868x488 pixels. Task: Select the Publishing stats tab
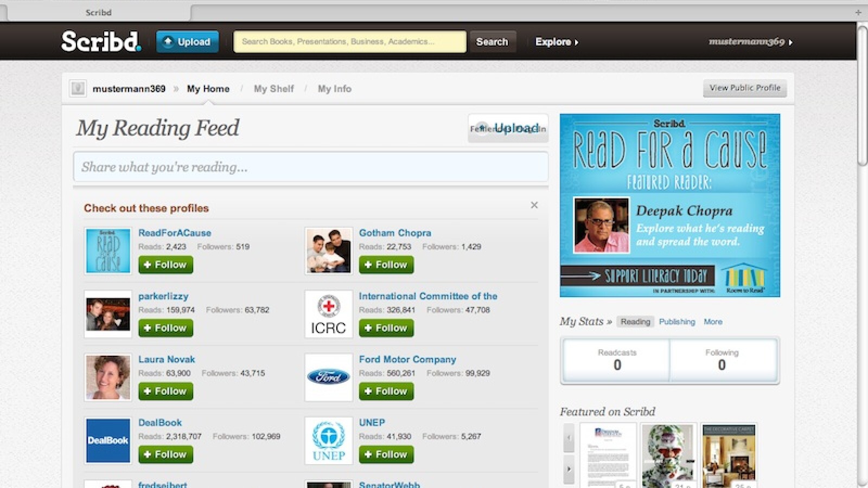click(x=676, y=322)
